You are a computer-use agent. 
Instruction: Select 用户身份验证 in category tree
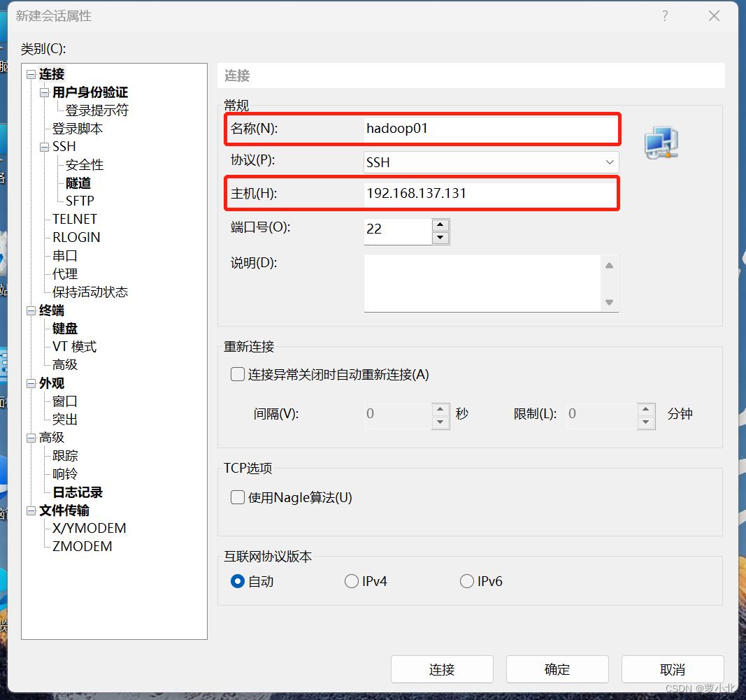[90, 92]
